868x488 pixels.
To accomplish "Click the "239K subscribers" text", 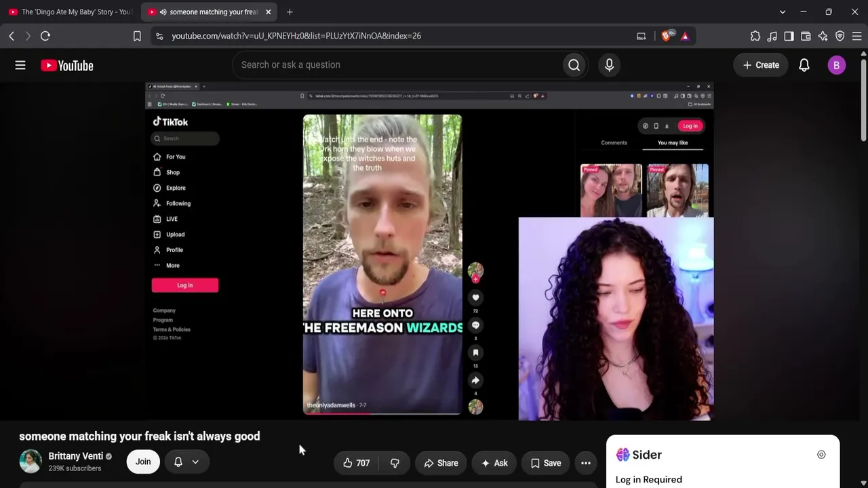I will (75, 468).
